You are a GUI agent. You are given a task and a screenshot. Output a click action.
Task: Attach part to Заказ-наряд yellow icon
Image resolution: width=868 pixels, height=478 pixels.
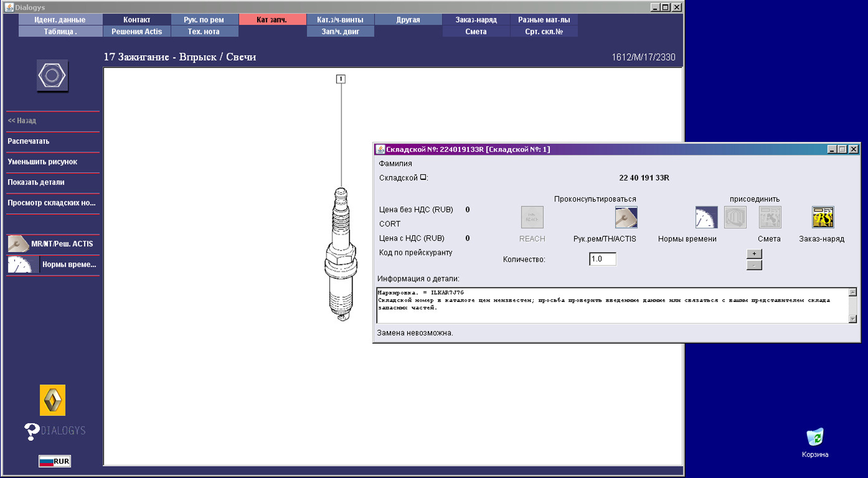point(823,217)
